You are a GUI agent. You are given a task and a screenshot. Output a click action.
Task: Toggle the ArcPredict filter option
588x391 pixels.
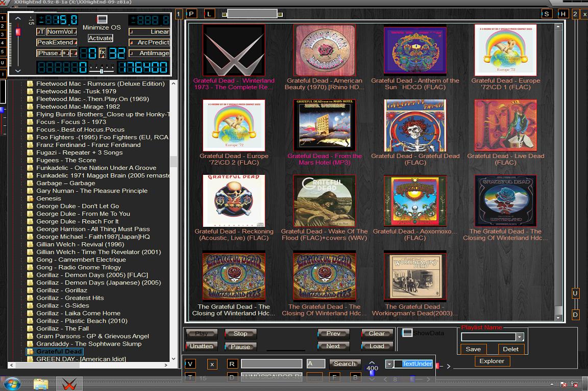(149, 42)
